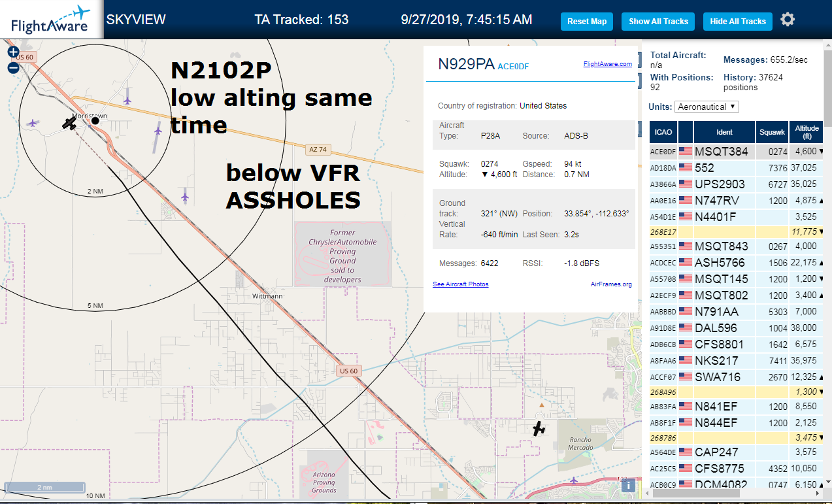Select the N4401F row
This screenshot has width=832, height=504.
737,216
